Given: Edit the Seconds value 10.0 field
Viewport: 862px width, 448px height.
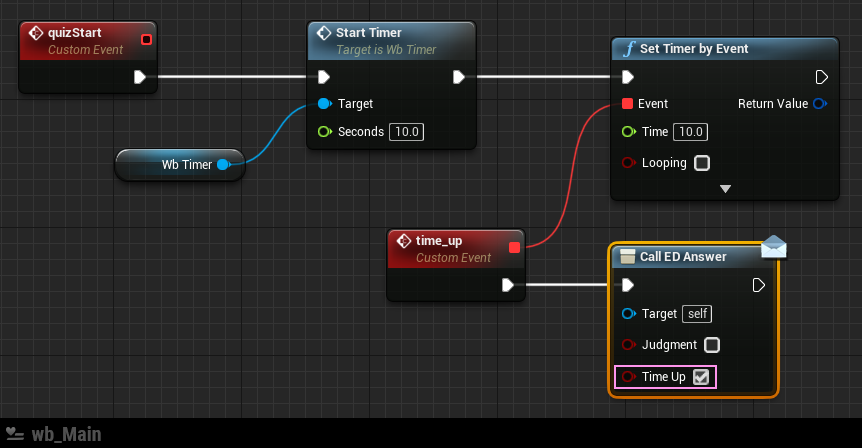Looking at the screenshot, I should [x=407, y=132].
